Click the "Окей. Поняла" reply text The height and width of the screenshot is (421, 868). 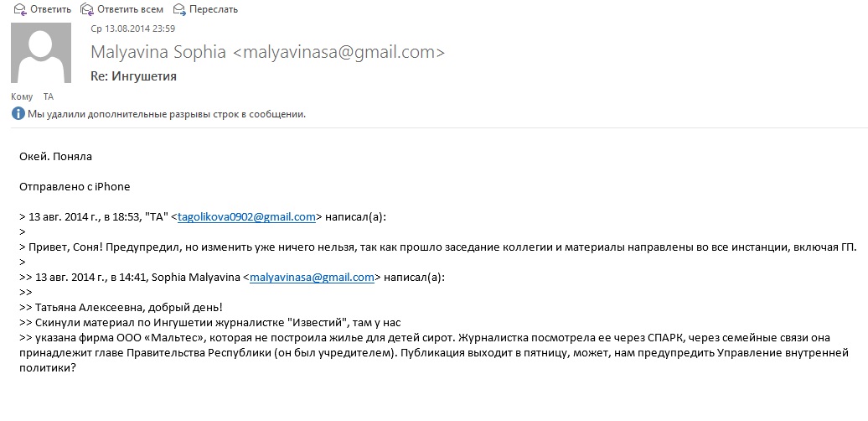pyautogui.click(x=55, y=156)
